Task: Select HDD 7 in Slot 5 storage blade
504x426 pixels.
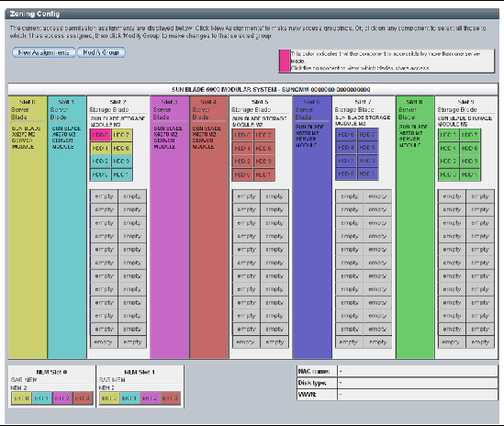Action: [264, 135]
